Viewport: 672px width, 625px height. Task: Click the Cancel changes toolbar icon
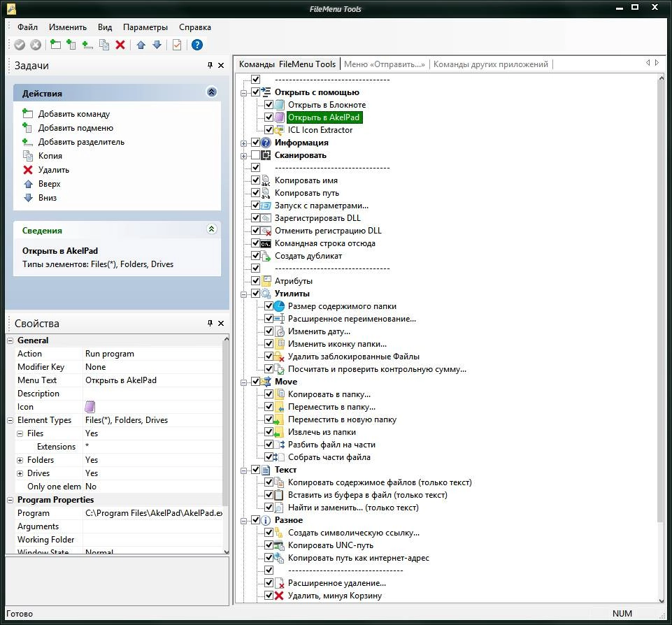tap(36, 45)
